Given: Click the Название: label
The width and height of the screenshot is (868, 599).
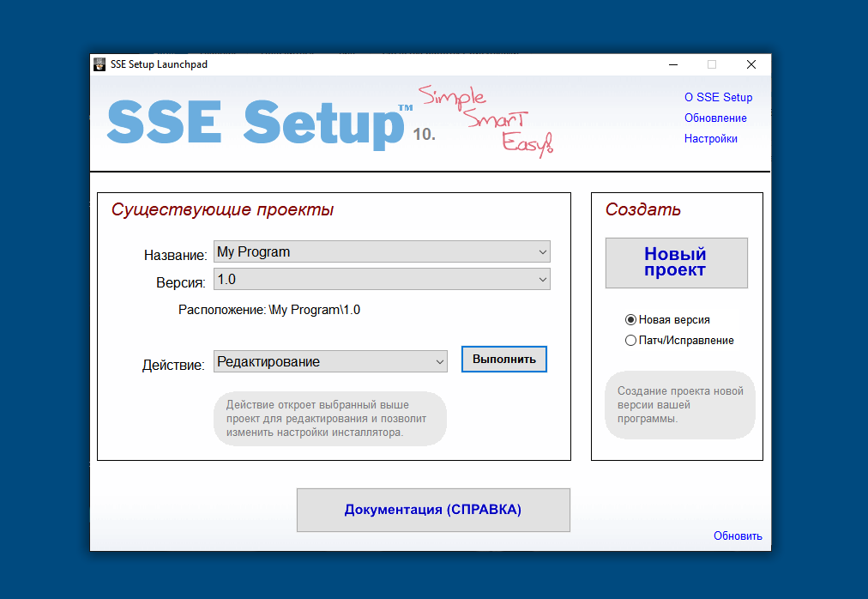Looking at the screenshot, I should click(x=176, y=255).
